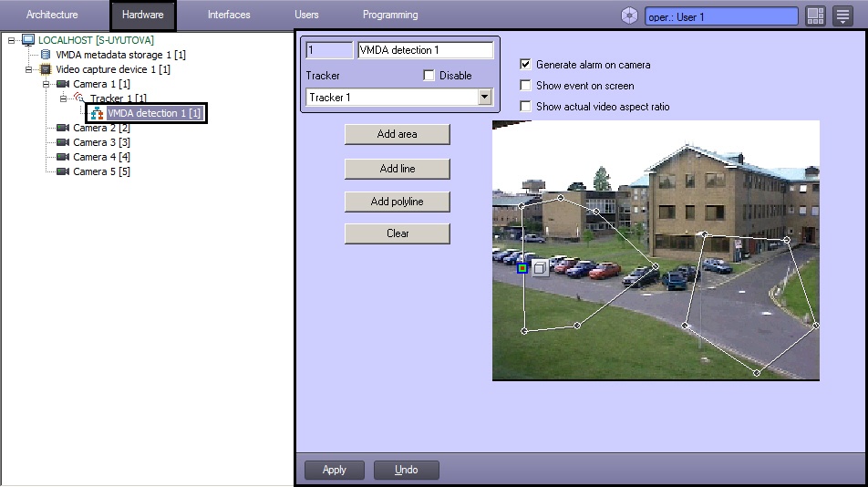
Task: Click the 3D cube icon on video preview
Action: tap(541, 268)
